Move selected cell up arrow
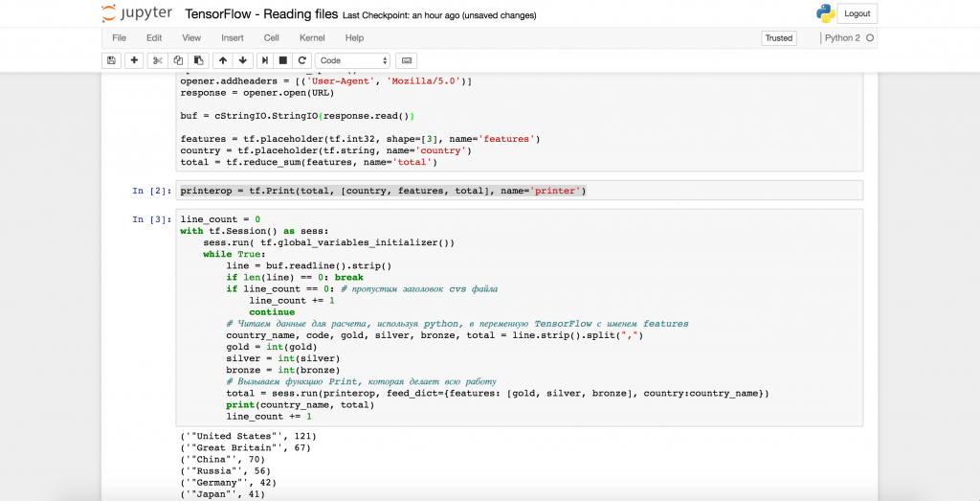Viewport: 980px width, 501px height. coord(223,60)
